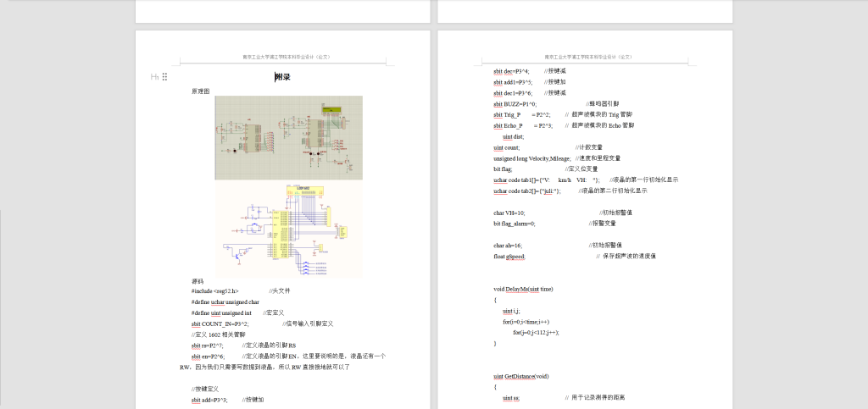Click the 'bit flag;' line

[504, 169]
